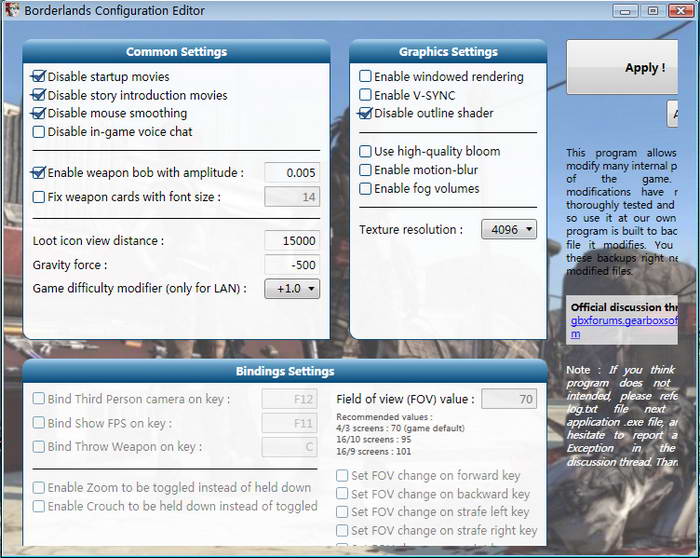Click Gravity force field -500
Viewport: 700px width, 558px height.
click(x=292, y=265)
